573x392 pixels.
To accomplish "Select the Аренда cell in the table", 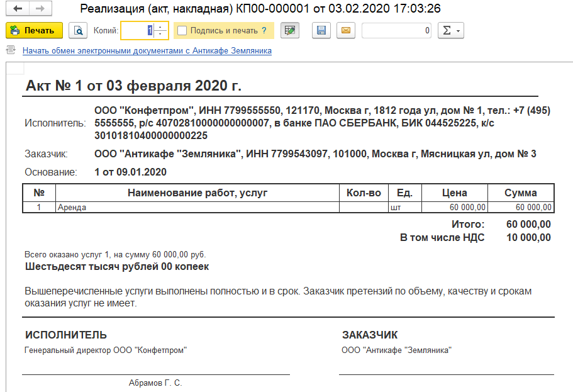I will 197,207.
